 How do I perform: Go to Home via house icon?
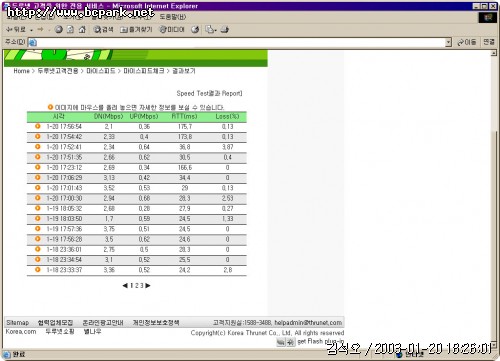pos(82,30)
